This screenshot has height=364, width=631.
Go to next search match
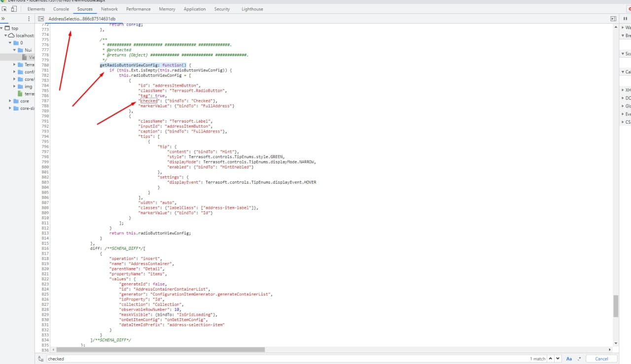[x=558, y=359]
